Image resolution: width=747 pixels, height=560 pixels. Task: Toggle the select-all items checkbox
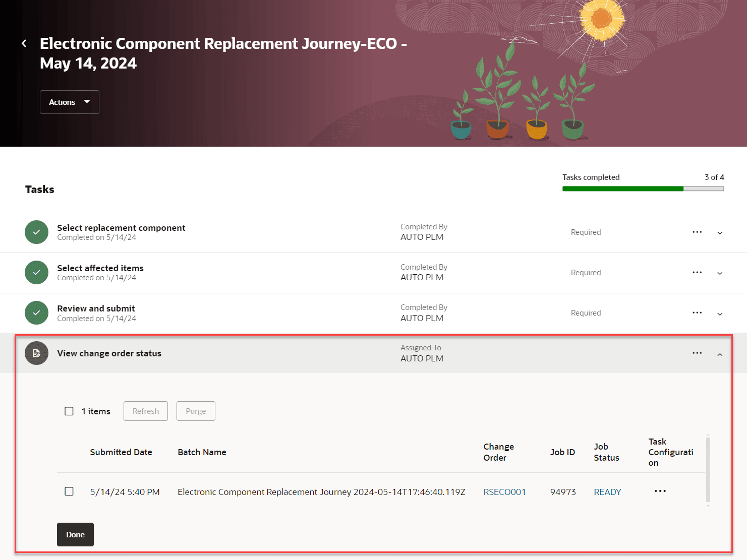(x=69, y=411)
